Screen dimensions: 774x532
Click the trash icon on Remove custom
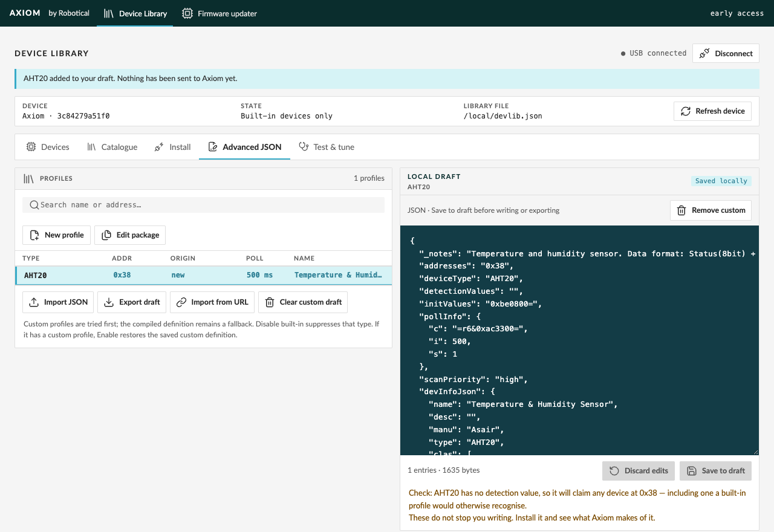click(681, 210)
